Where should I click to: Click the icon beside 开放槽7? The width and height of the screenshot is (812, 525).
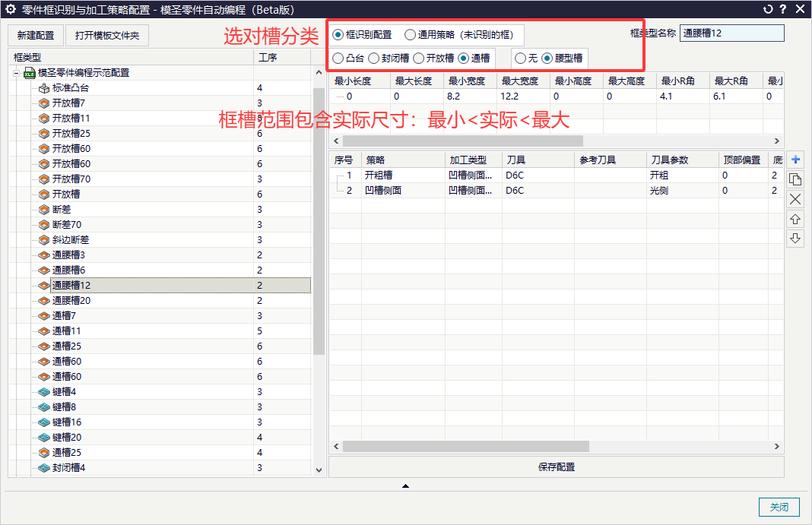pyautogui.click(x=44, y=103)
